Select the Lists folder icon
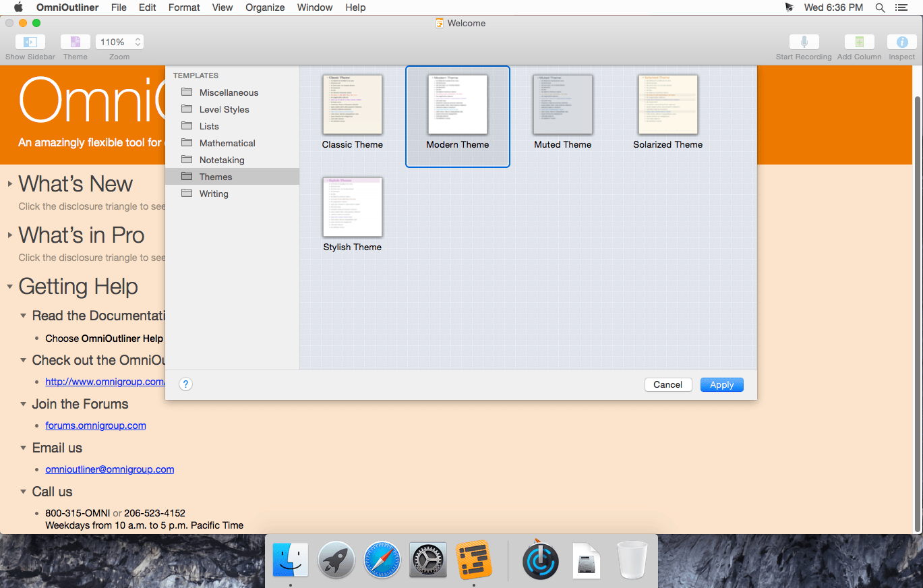The image size is (923, 588). click(x=187, y=126)
